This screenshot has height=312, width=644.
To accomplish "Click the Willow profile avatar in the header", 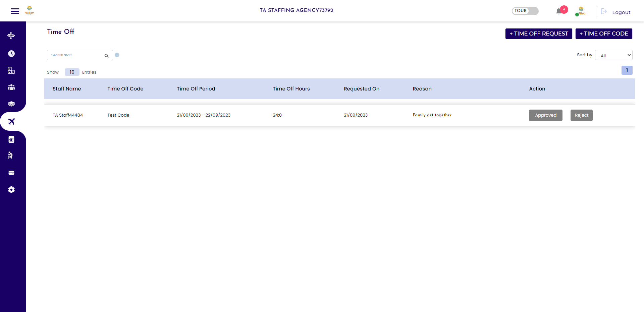I will [x=581, y=11].
